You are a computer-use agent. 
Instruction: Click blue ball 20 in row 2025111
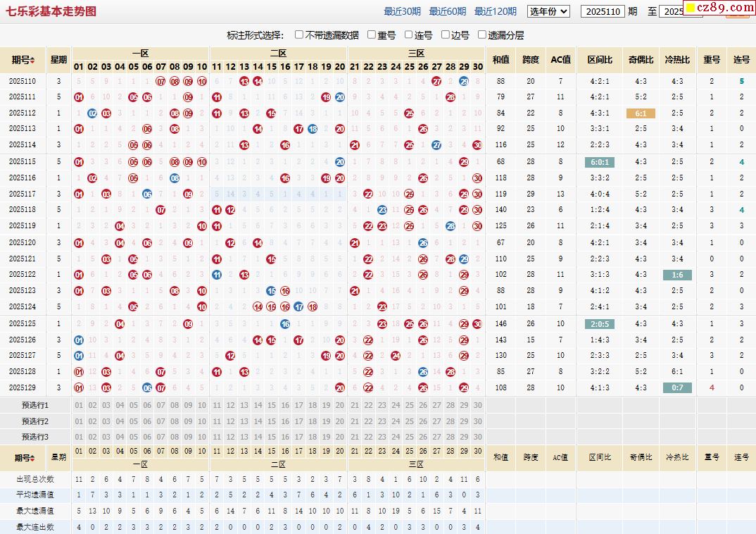[x=340, y=97]
